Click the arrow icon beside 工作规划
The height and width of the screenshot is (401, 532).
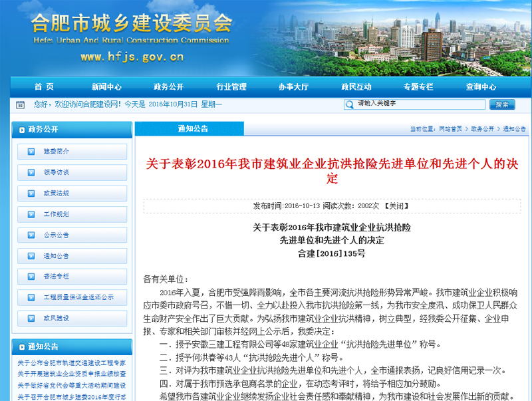point(31,214)
